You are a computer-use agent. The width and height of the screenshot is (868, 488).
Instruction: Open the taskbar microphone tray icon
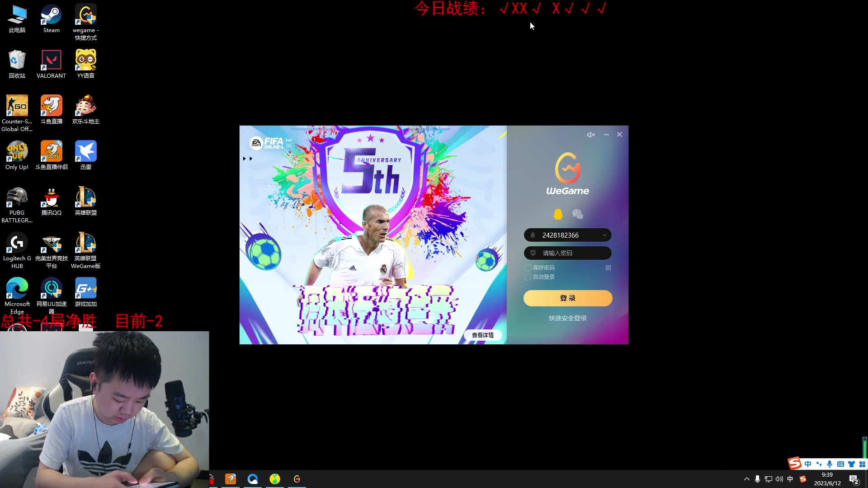pos(757,479)
